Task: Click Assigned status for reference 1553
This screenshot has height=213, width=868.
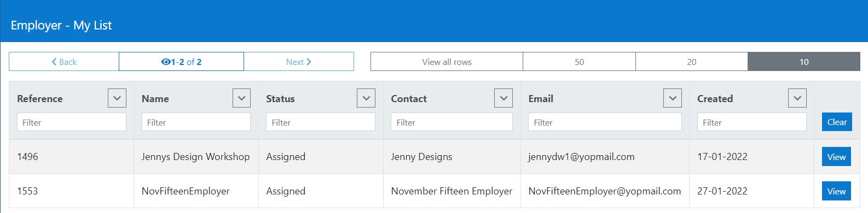Action: [x=286, y=191]
